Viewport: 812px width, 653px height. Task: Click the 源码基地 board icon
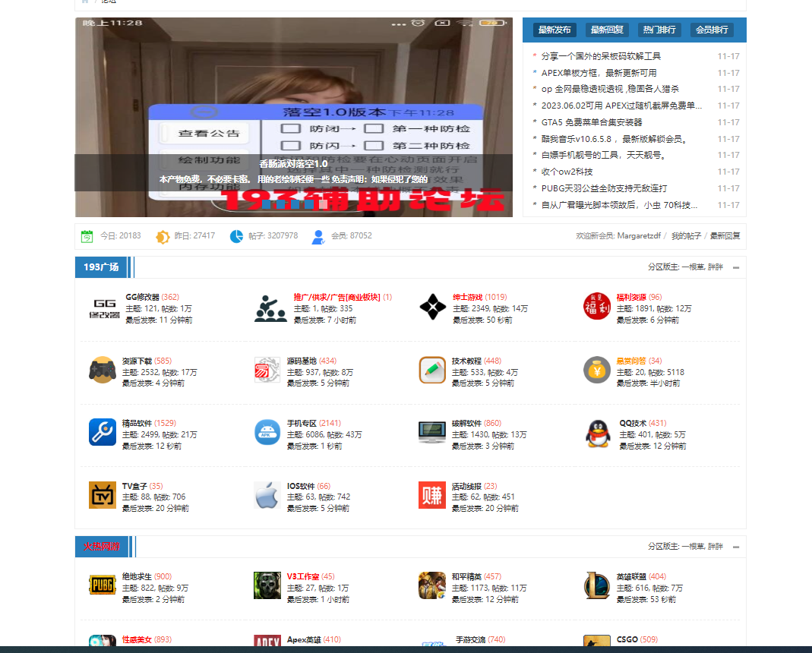(267, 370)
